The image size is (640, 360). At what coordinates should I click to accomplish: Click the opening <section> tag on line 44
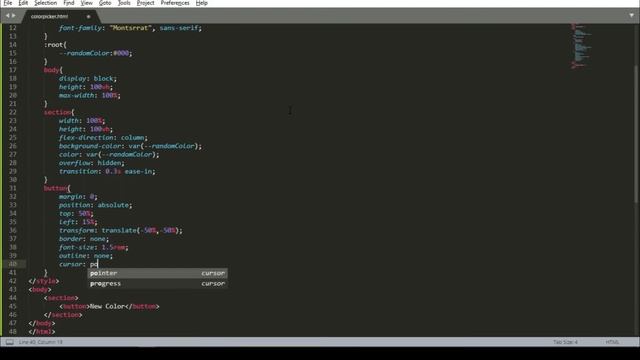pyautogui.click(x=61, y=298)
